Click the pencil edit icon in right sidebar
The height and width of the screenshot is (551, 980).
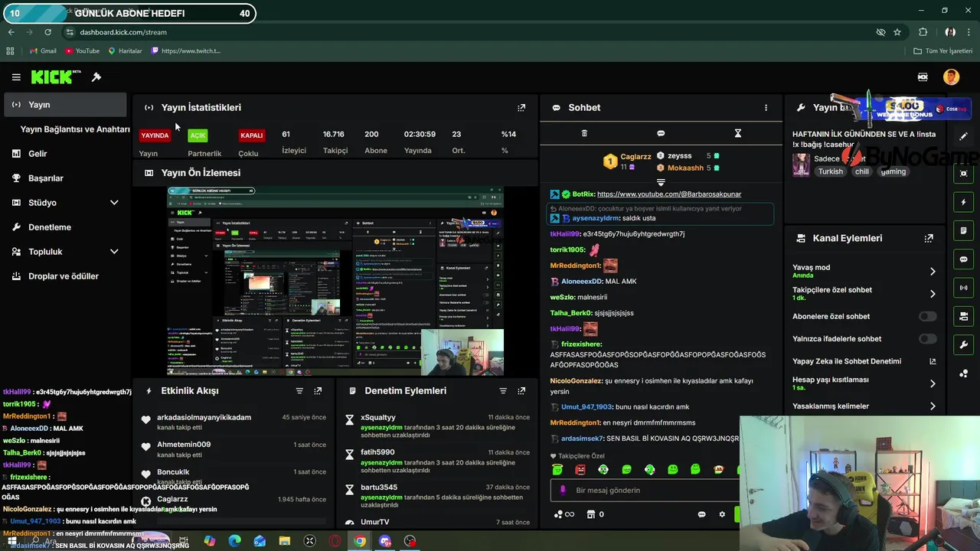(964, 136)
